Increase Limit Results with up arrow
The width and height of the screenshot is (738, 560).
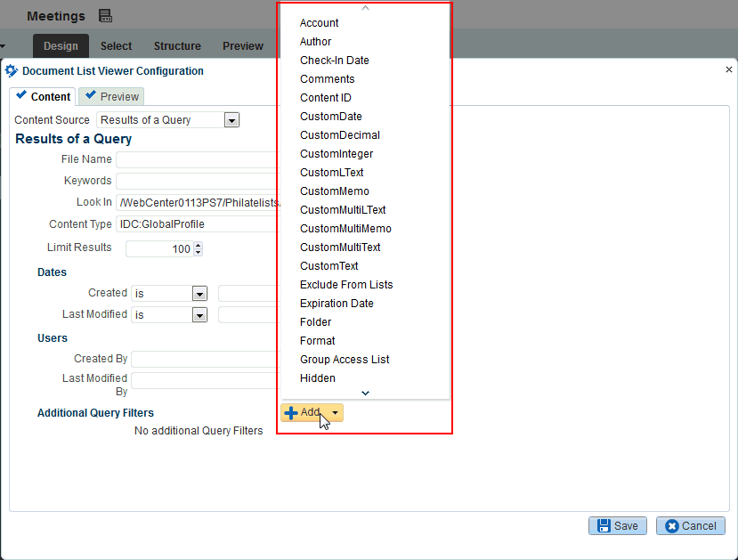pos(199,245)
